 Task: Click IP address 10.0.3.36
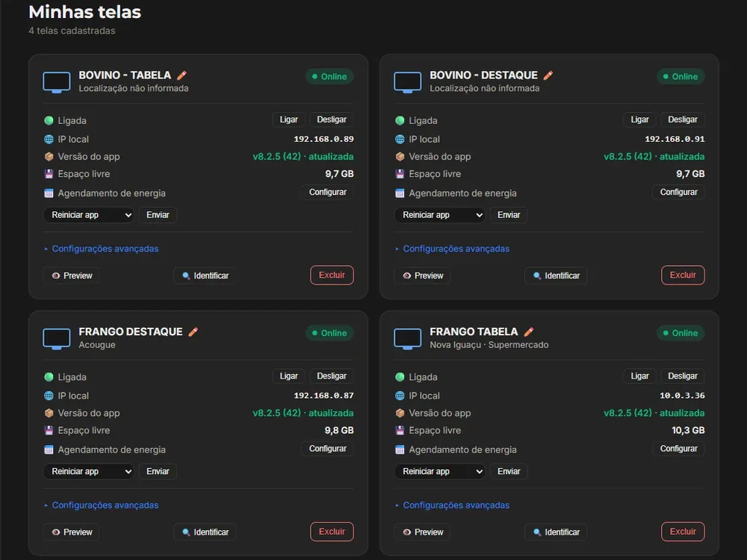pos(682,395)
